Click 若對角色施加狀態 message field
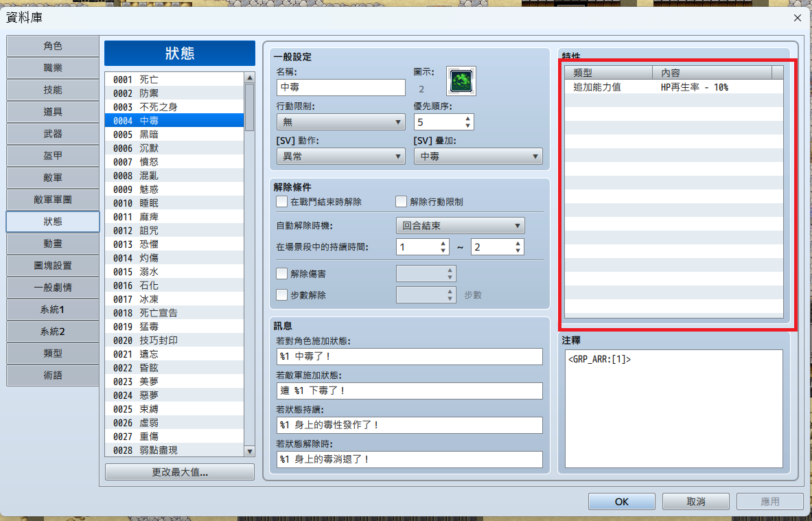Screen dimensions: 812x521 click(x=410, y=356)
